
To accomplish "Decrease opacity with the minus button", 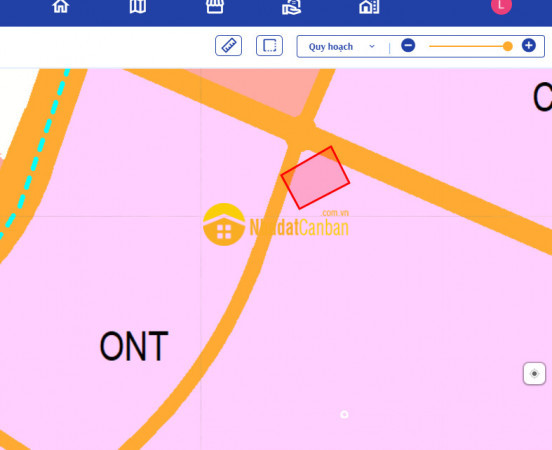I will pos(408,45).
